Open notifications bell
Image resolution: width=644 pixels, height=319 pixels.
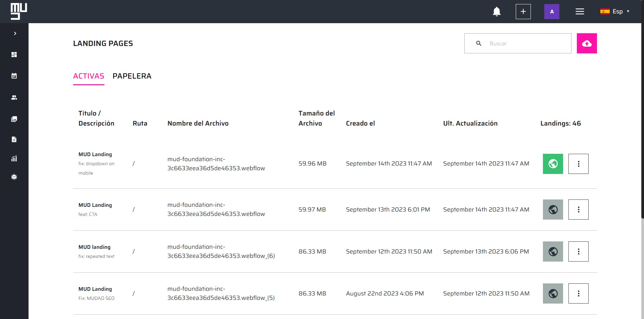[x=497, y=11]
